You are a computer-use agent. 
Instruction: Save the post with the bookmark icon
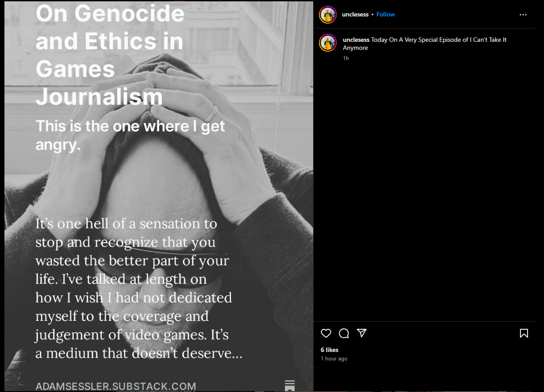(x=524, y=333)
